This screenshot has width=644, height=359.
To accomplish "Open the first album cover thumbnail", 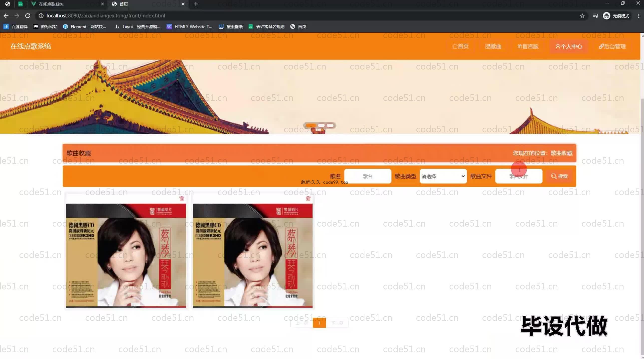I will point(126,255).
